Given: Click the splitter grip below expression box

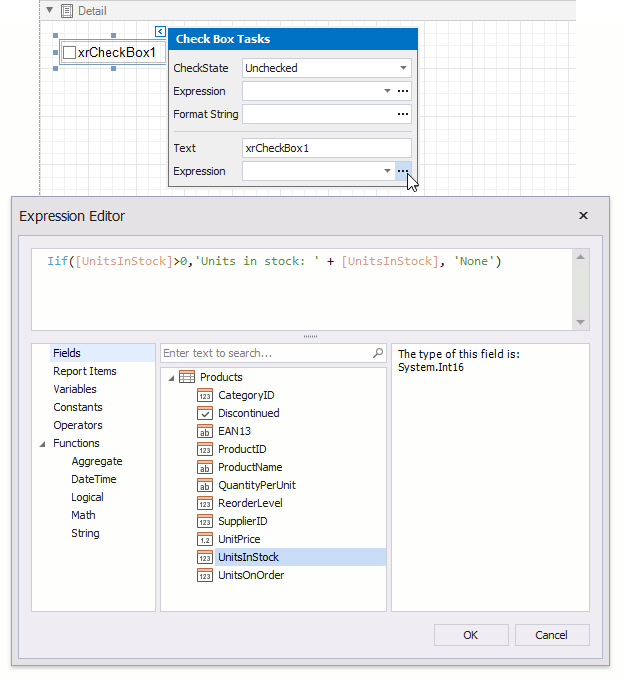Looking at the screenshot, I should 310,336.
